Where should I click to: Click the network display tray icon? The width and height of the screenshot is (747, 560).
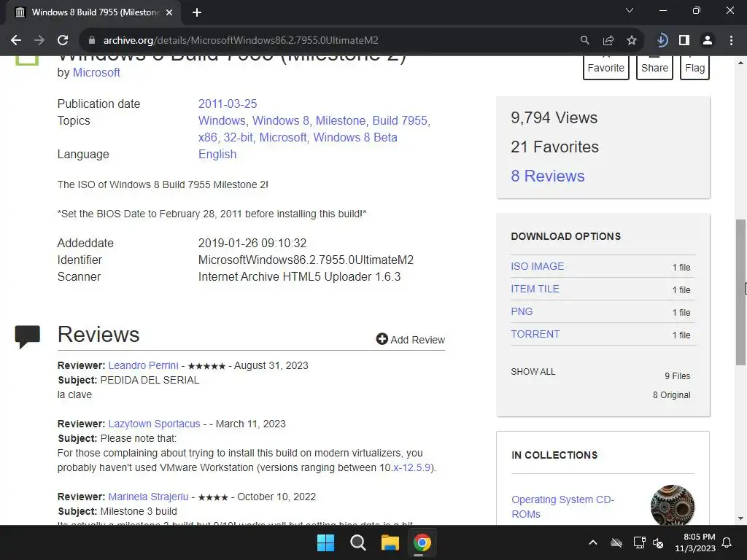pos(639,542)
